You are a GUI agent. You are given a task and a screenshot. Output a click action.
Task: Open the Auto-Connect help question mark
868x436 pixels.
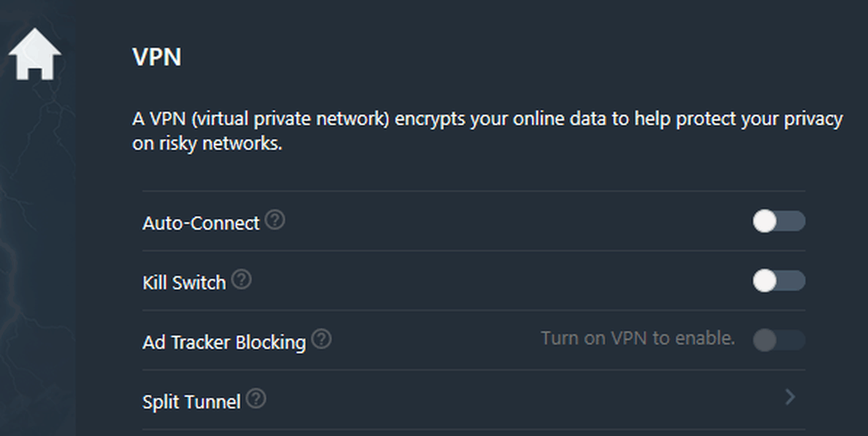275,220
